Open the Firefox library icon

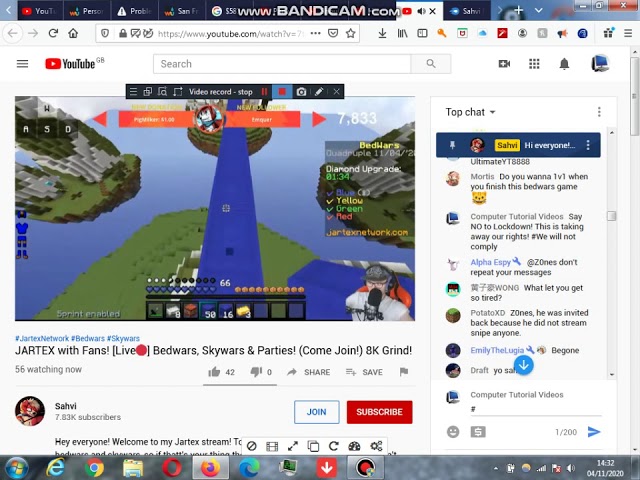[402, 33]
